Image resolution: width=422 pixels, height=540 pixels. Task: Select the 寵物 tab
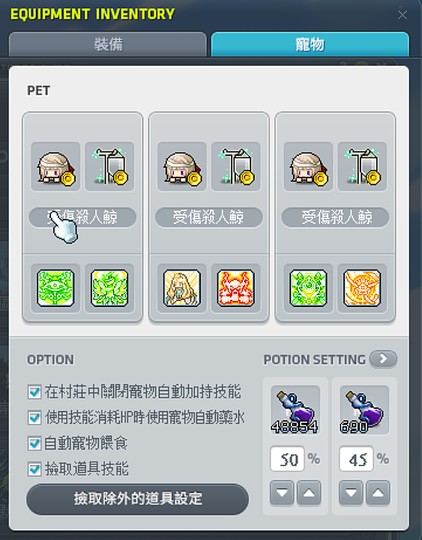click(310, 44)
